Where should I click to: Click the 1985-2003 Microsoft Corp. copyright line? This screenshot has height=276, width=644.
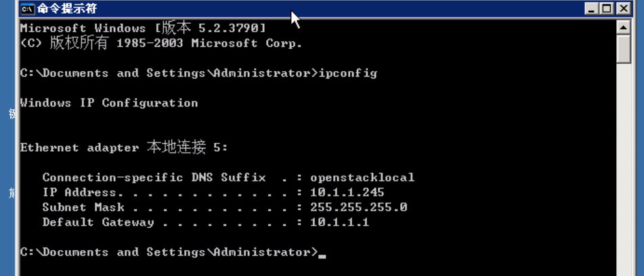161,43
